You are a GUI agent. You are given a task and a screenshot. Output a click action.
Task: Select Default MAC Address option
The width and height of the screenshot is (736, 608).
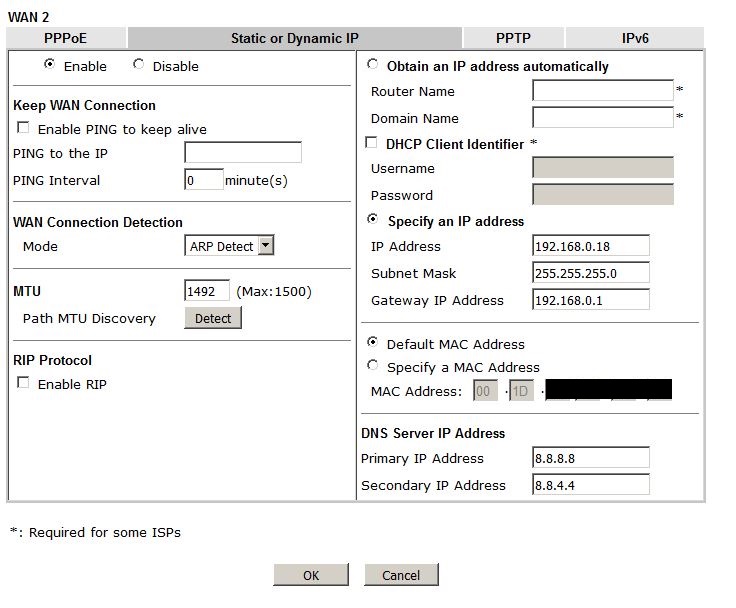373,342
